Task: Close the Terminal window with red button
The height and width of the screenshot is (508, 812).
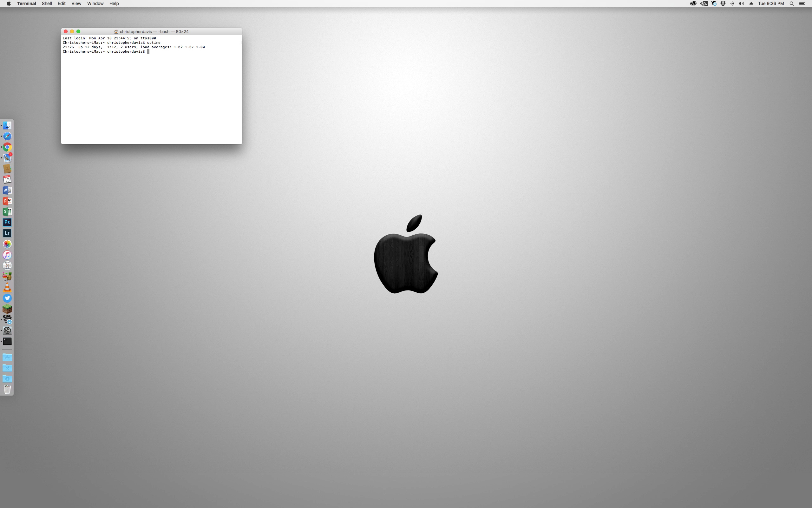Action: (x=66, y=31)
